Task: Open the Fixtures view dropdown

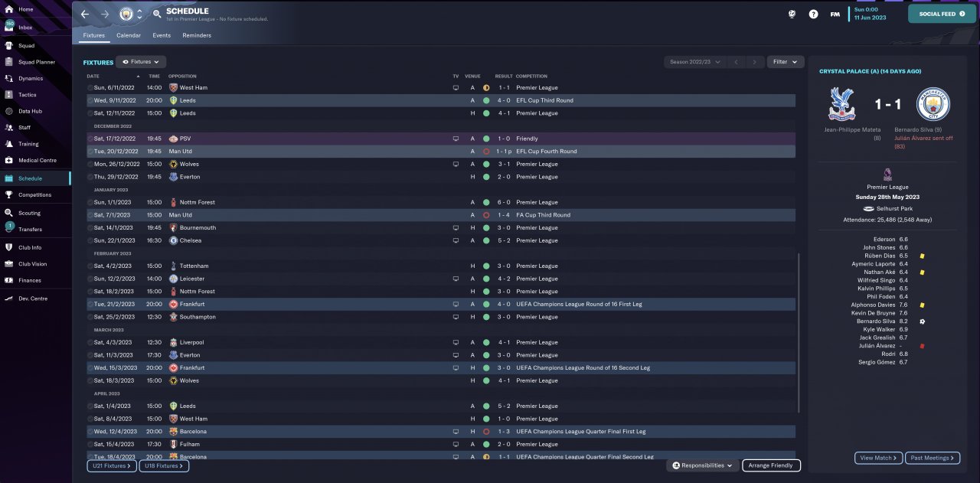Action: (x=142, y=62)
